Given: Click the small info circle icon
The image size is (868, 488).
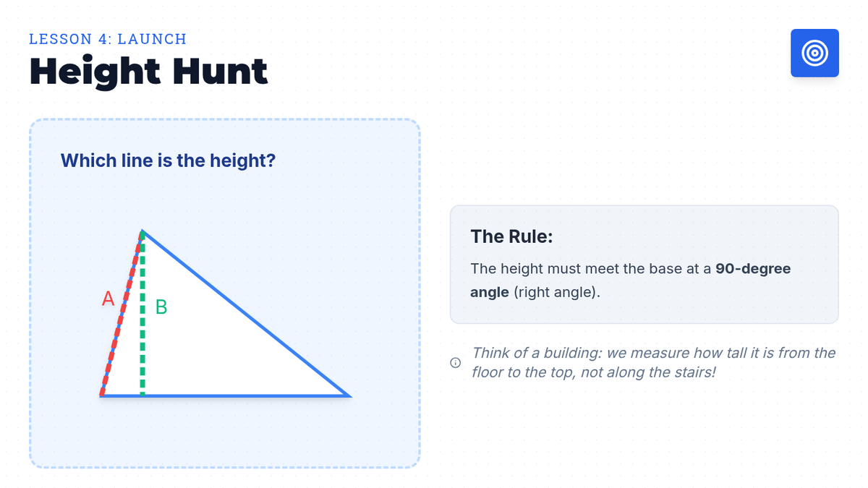Looking at the screenshot, I should coord(455,362).
